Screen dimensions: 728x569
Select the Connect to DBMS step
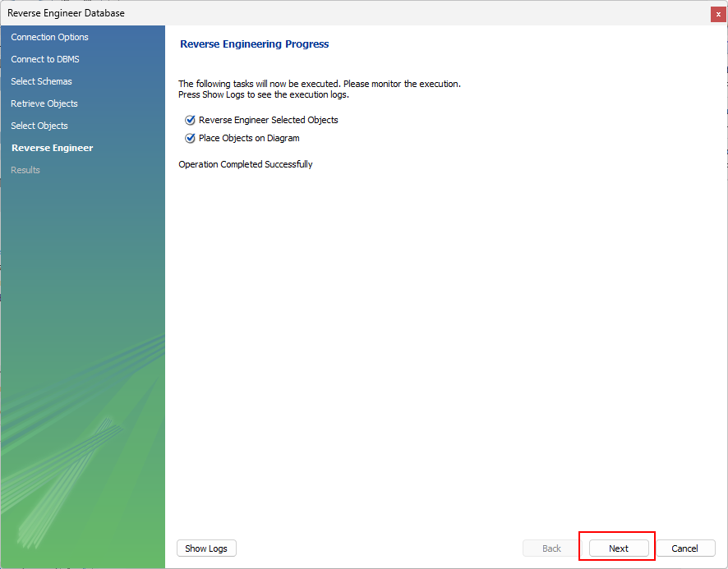point(45,59)
